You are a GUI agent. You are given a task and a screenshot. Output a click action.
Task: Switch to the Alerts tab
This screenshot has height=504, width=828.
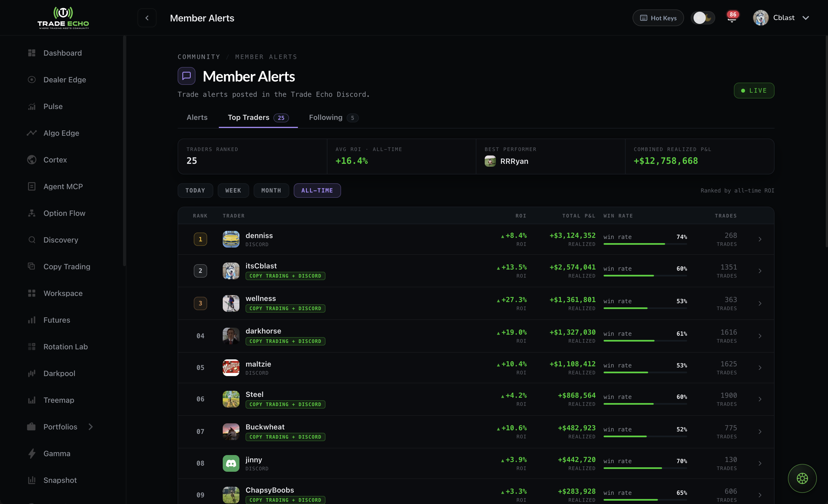click(197, 118)
